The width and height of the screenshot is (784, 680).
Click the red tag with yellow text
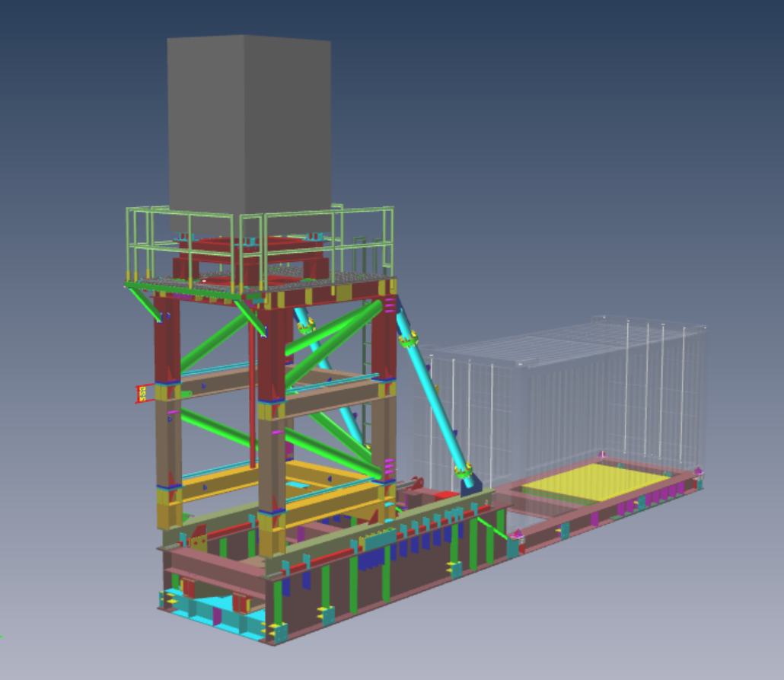(141, 393)
